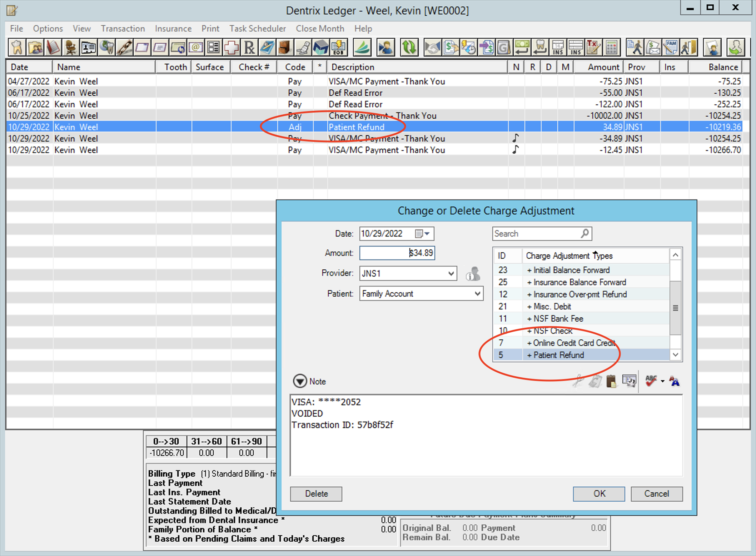Image resolution: width=756 pixels, height=556 pixels.
Task: Click the chain link icon in toolbar
Action: 124,48
